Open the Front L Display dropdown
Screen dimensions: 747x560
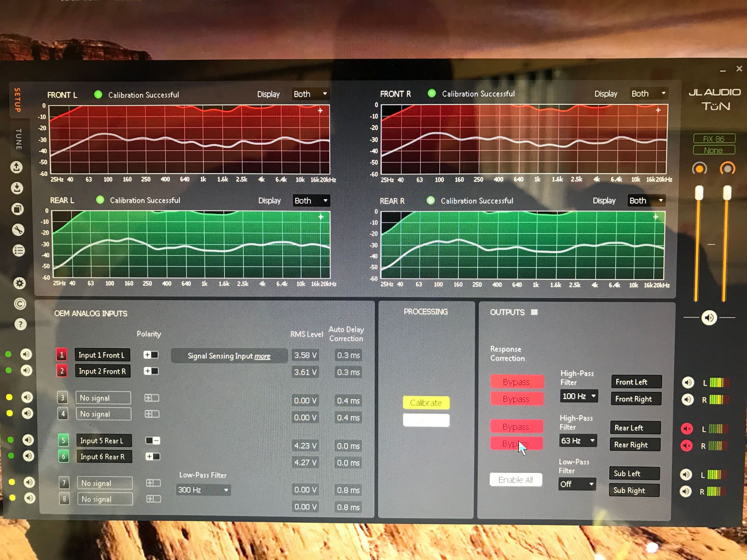pos(310,94)
